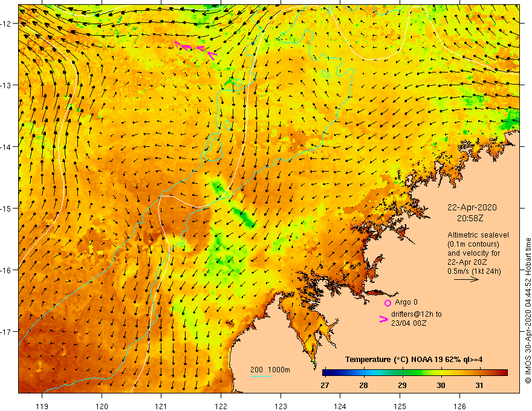Click longitude axis label 120
The height and width of the screenshot is (411, 532).
[x=102, y=406]
